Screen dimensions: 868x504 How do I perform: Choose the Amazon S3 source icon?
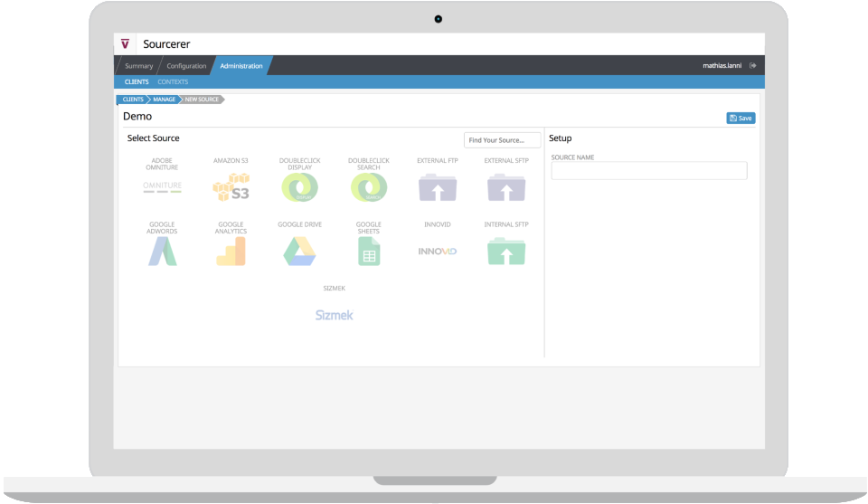231,187
